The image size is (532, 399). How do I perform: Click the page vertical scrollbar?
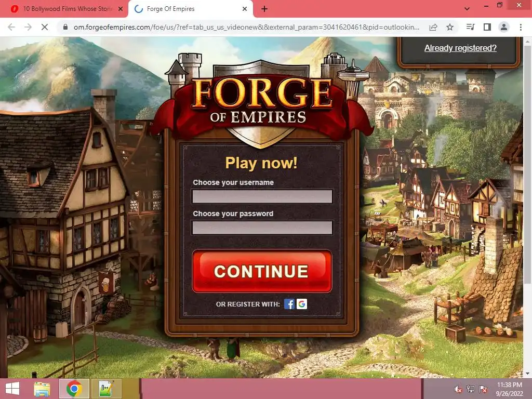528,165
